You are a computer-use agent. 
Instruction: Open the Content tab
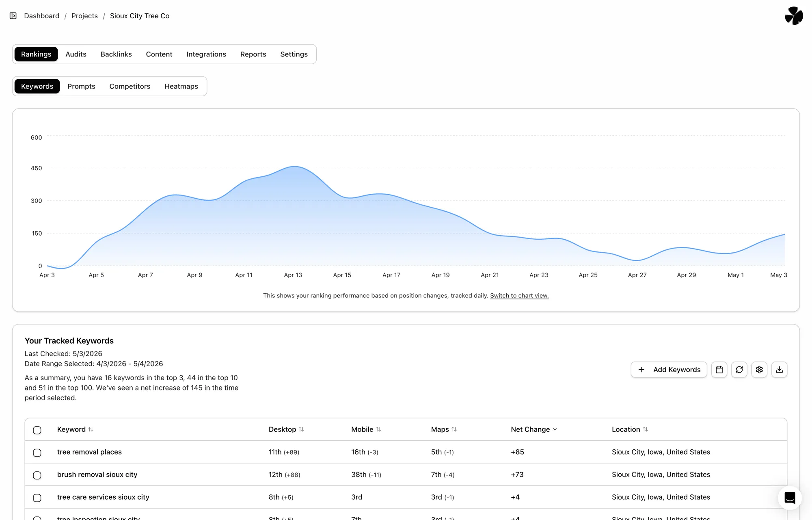coord(159,54)
